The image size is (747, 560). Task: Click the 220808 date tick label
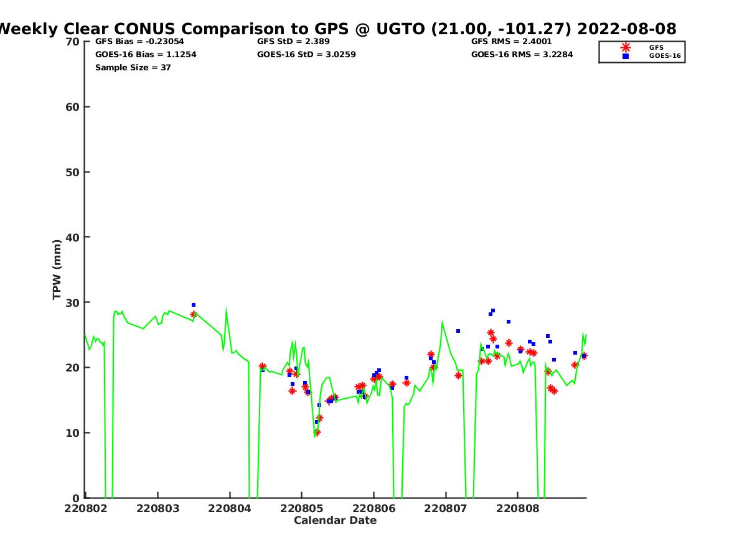tap(517, 508)
